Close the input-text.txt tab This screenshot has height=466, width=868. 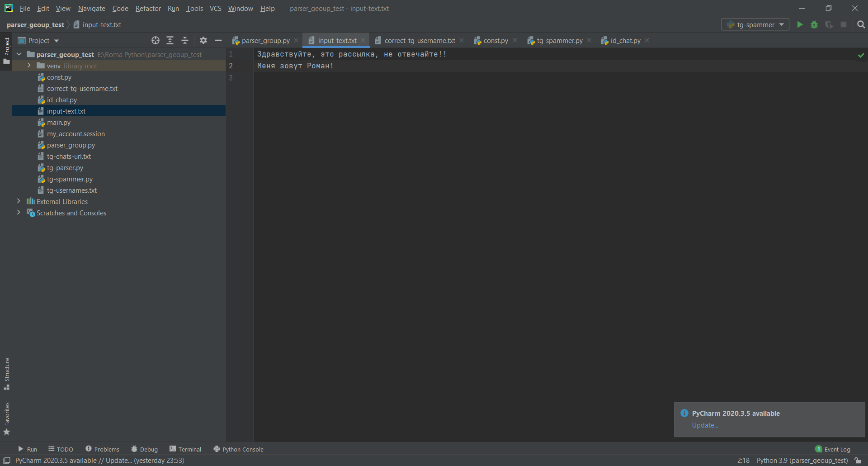tap(363, 40)
